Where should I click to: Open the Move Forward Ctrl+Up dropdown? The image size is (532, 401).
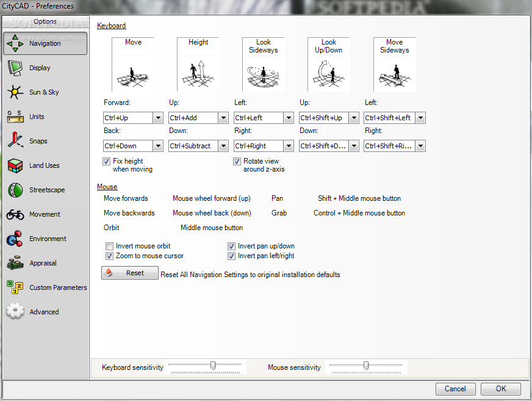pyautogui.click(x=158, y=118)
